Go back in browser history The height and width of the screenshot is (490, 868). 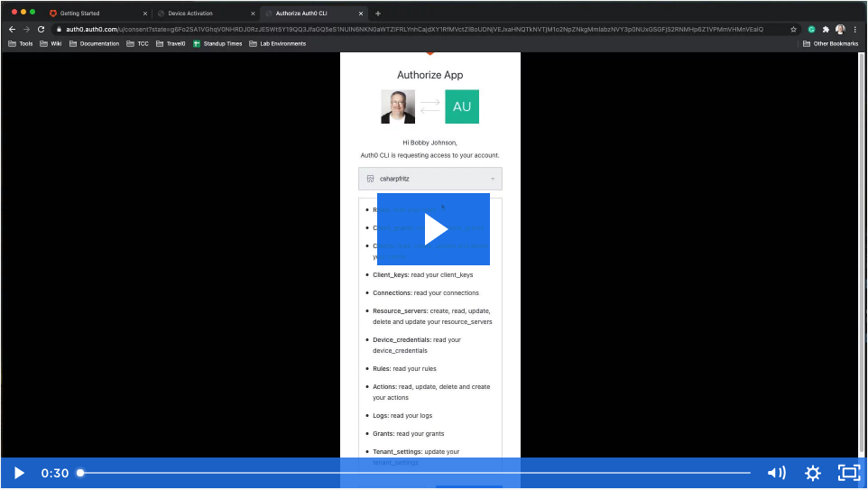click(12, 30)
